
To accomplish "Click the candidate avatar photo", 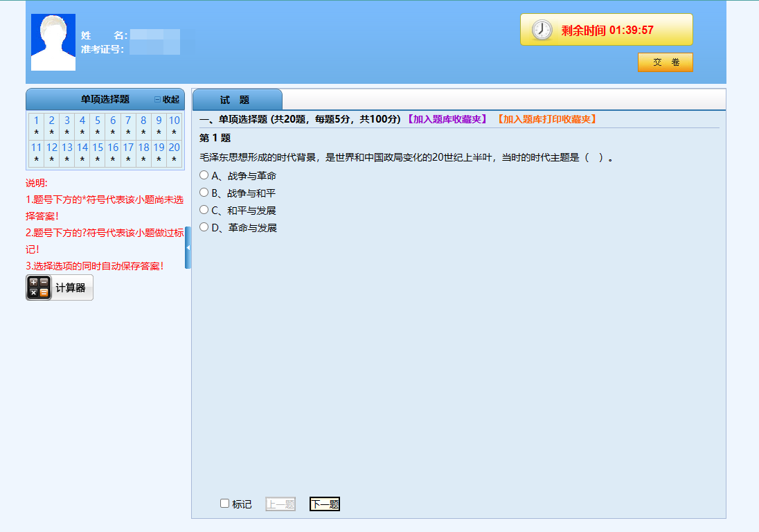I will tap(53, 42).
